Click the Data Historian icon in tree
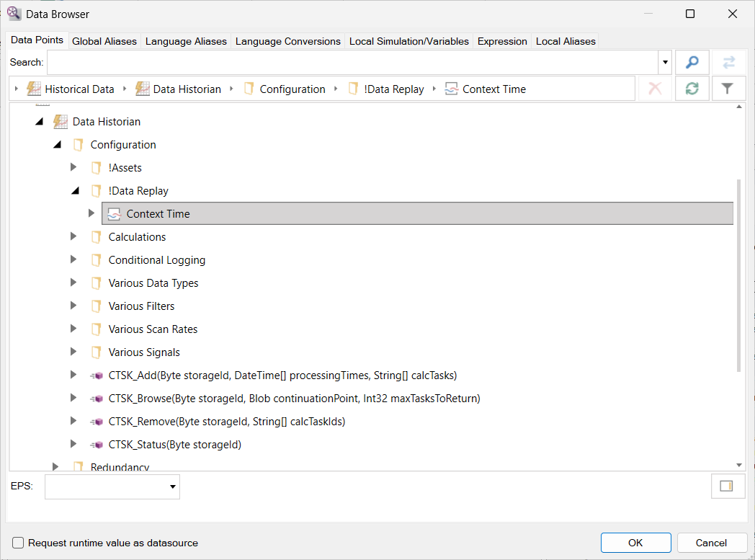The width and height of the screenshot is (755, 560). click(61, 122)
